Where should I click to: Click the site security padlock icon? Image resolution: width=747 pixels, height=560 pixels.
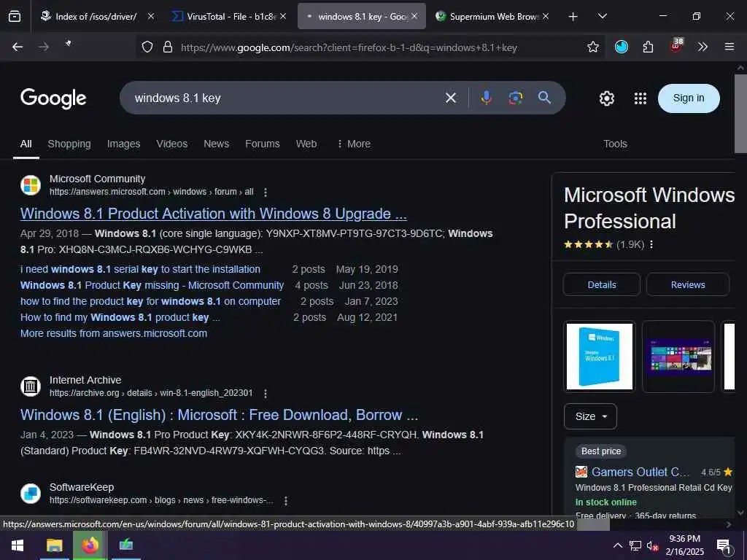(x=168, y=47)
